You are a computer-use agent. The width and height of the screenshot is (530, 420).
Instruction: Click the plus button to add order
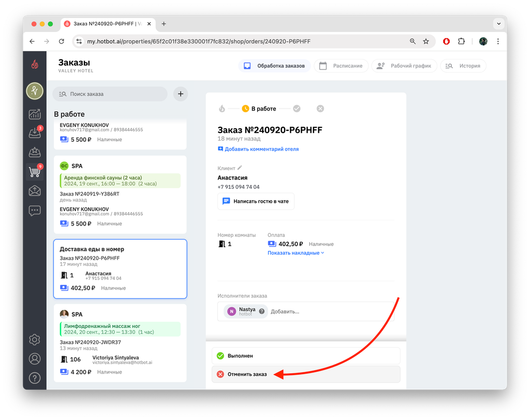[181, 94]
